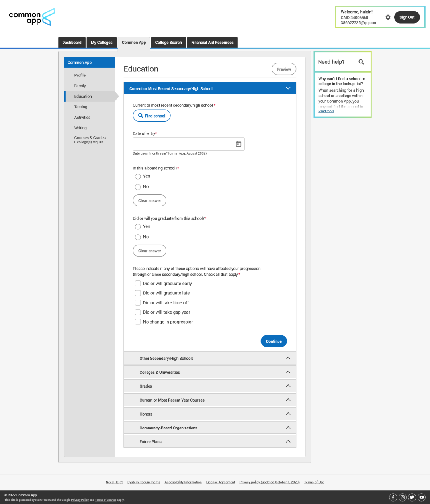Open the Facebook icon in footer

pos(393,497)
